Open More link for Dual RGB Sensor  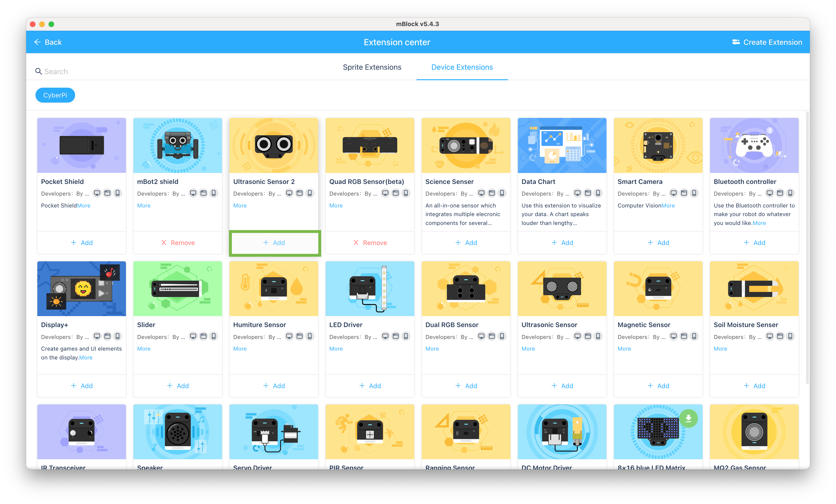[432, 349]
